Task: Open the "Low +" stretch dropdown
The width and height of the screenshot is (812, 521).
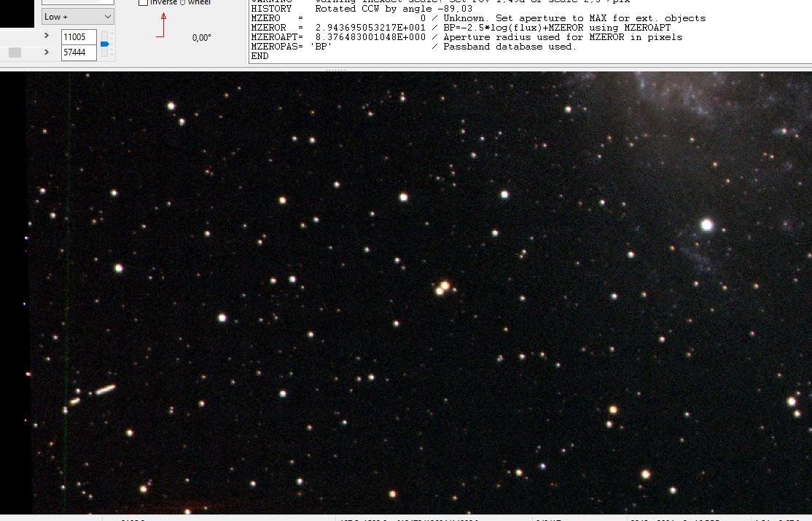Action: pos(78,17)
